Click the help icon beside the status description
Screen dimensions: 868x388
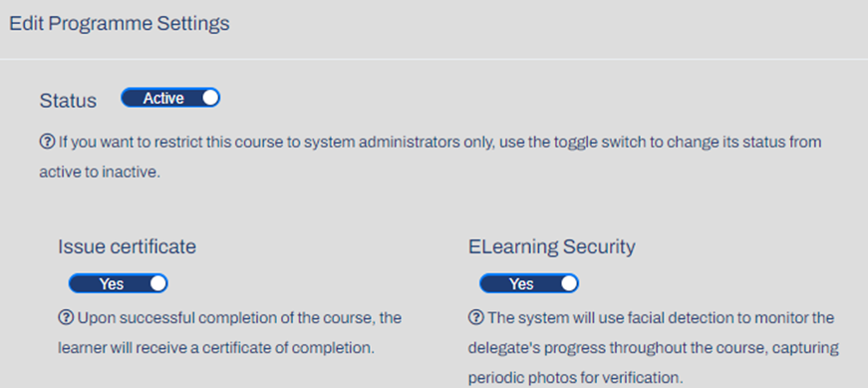(47, 142)
